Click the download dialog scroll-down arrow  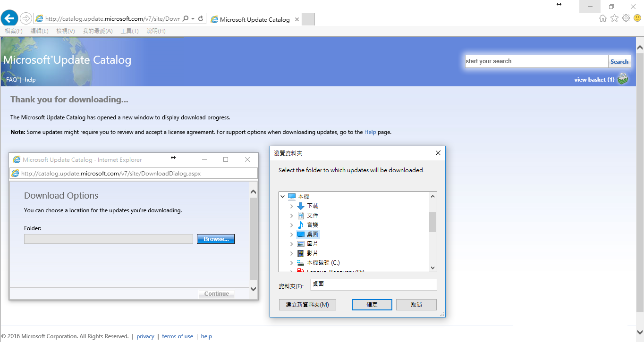[x=253, y=289]
